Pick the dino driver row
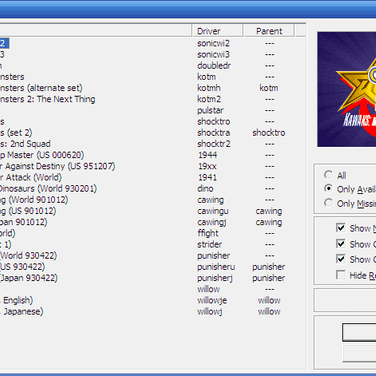 (x=205, y=189)
